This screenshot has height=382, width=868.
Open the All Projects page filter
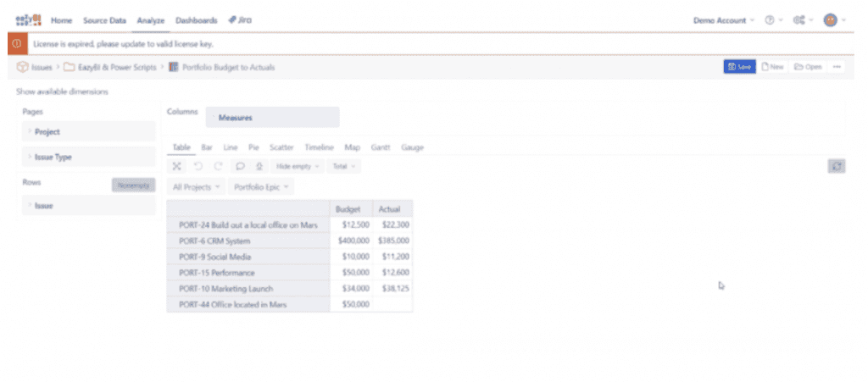(x=196, y=187)
